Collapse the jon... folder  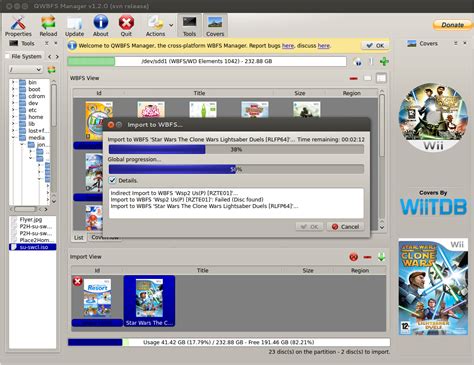coord(22,145)
